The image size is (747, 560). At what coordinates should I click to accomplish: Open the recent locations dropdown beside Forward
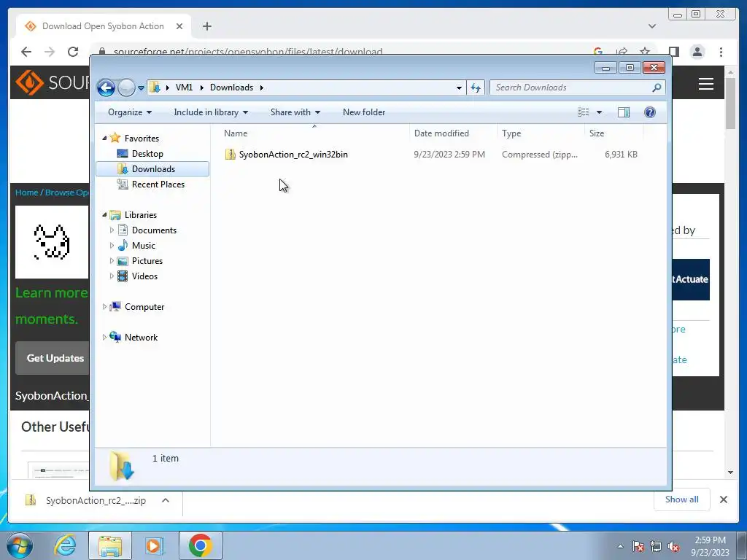pyautogui.click(x=141, y=88)
